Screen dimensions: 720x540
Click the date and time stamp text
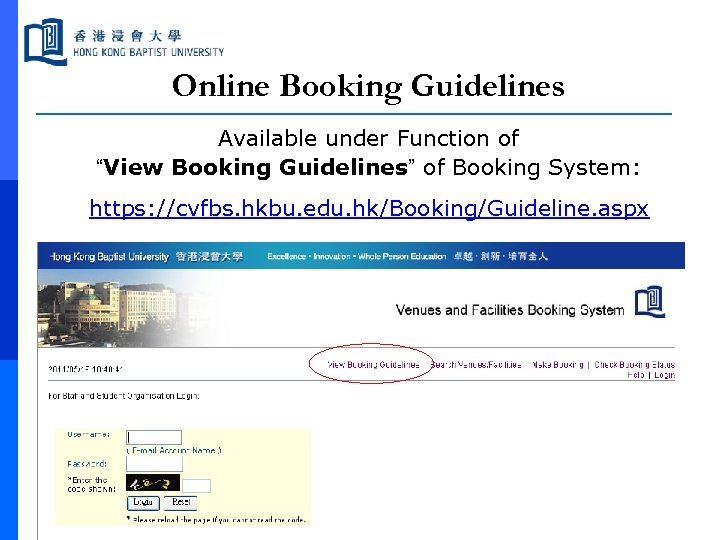click(x=86, y=369)
